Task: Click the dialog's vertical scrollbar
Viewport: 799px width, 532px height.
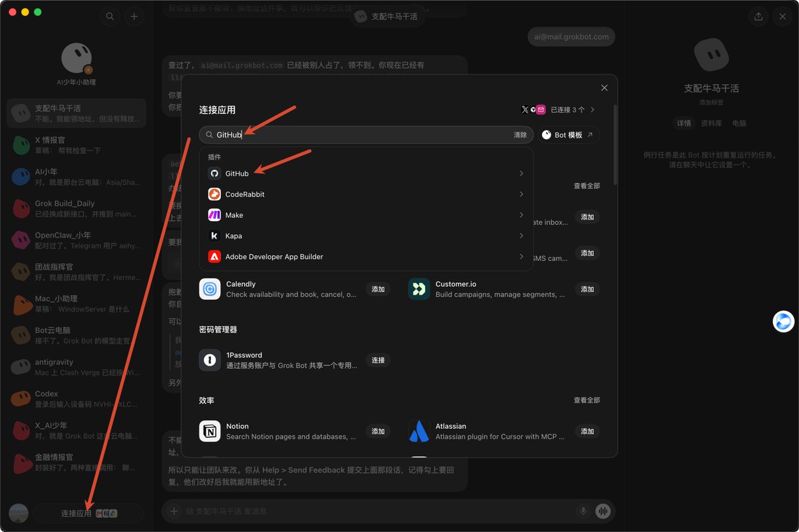Action: (615, 143)
